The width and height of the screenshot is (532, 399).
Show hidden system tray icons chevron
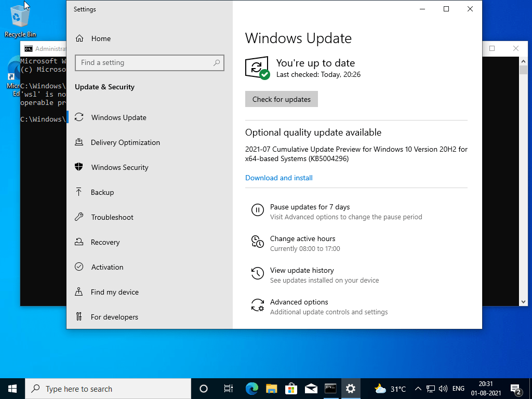(x=418, y=389)
